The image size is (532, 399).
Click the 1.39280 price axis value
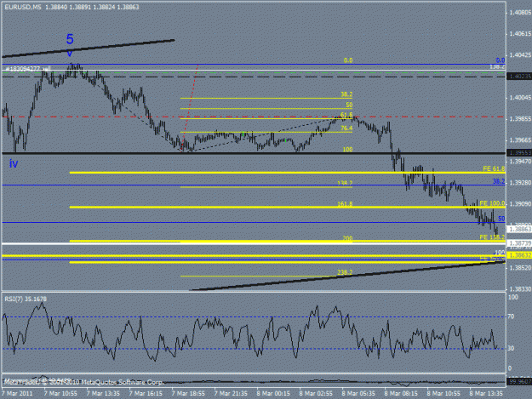point(520,183)
